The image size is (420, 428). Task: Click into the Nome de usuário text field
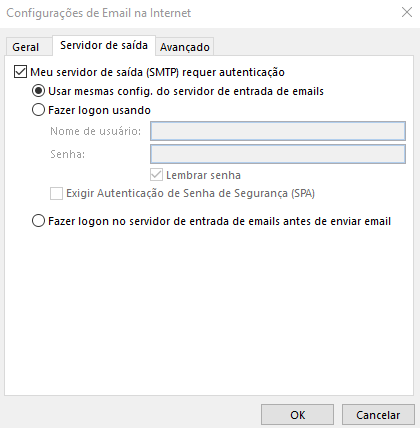[x=278, y=131]
